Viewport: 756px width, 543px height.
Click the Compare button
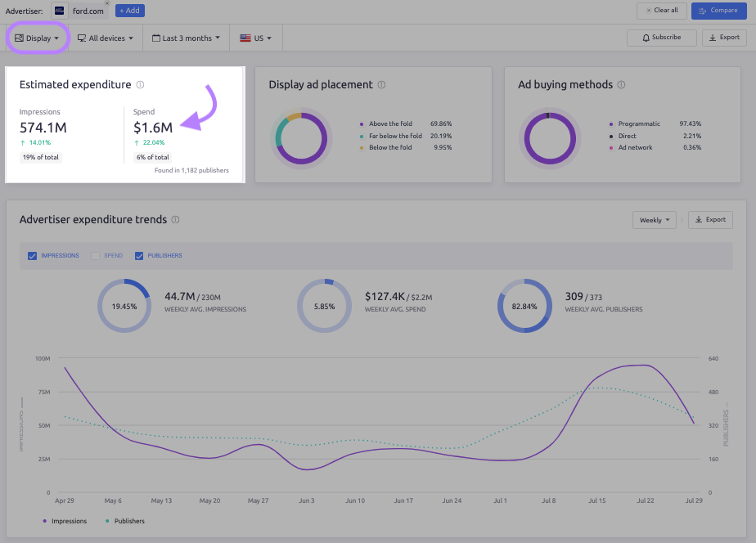point(718,10)
